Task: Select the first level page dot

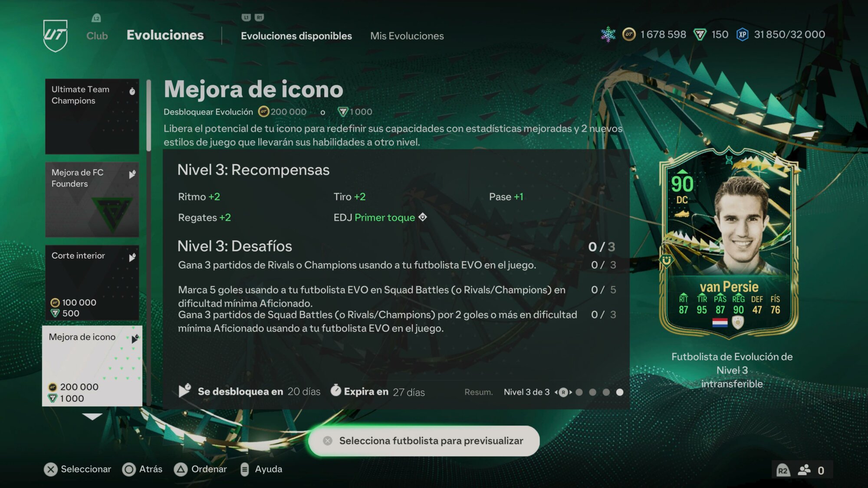Action: pyautogui.click(x=579, y=392)
